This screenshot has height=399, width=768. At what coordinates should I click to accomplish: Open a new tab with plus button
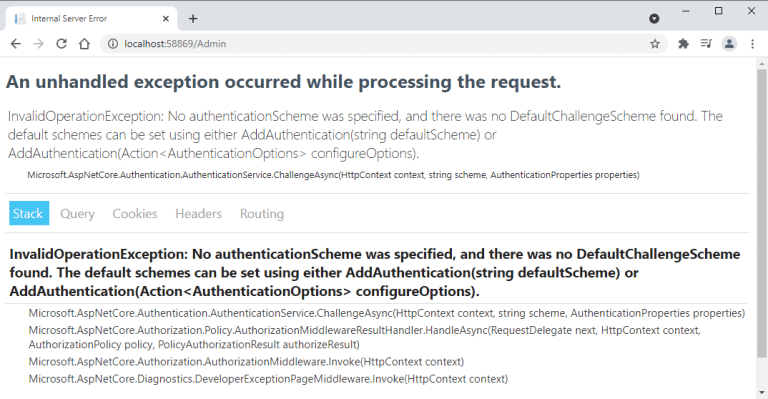click(193, 19)
